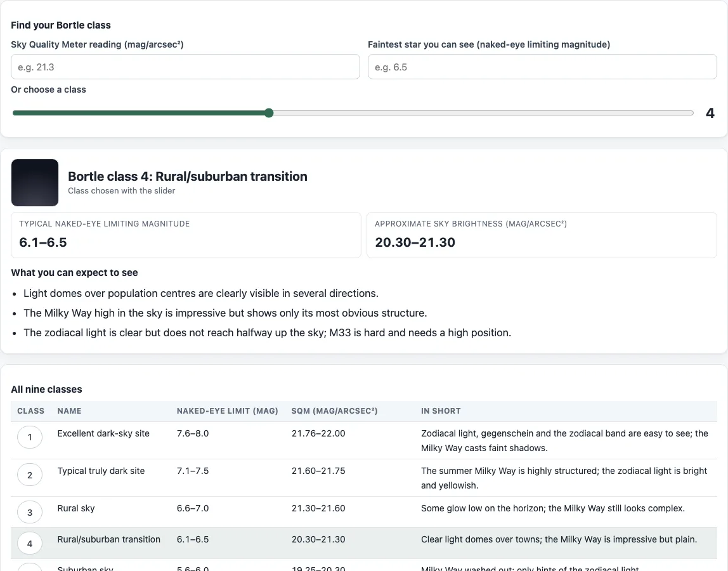Viewport: 728px width, 571px height.
Task: Select class 3 circle badge in table
Action: click(30, 513)
